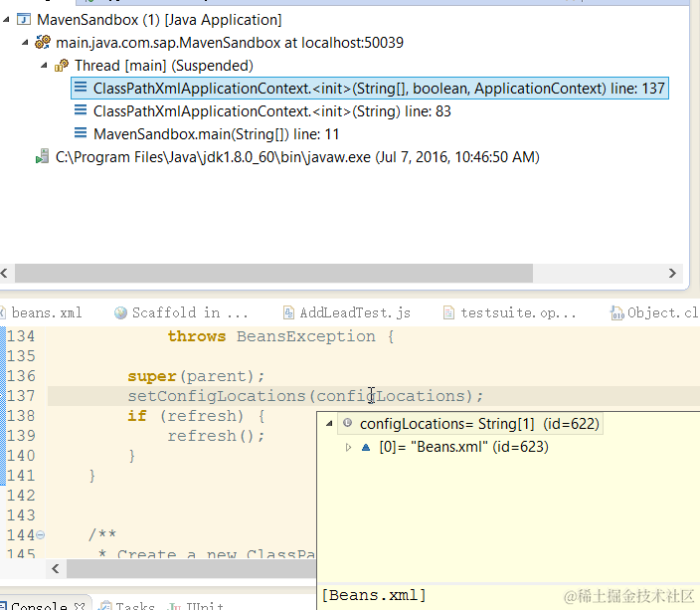This screenshot has height=610, width=700.
Task: Click line number 137 in the gutter
Action: point(21,396)
